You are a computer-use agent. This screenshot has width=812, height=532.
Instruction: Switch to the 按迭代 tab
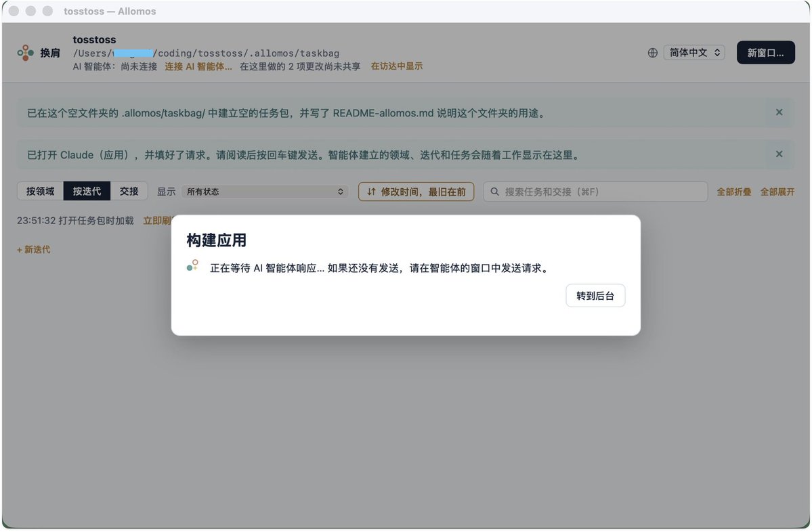tap(87, 192)
